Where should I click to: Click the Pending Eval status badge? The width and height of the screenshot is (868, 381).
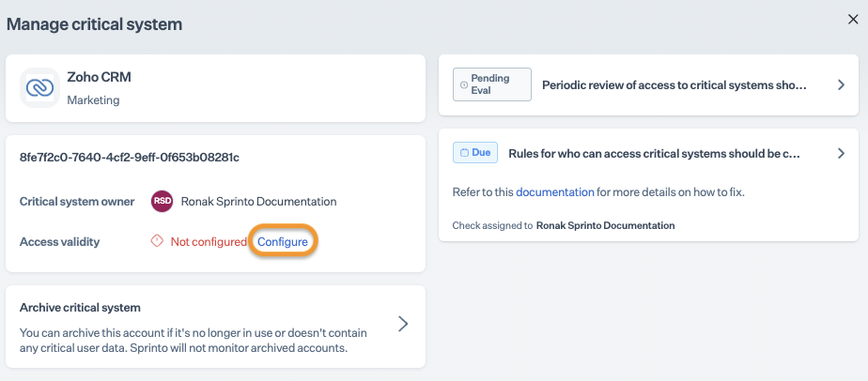pyautogui.click(x=492, y=84)
